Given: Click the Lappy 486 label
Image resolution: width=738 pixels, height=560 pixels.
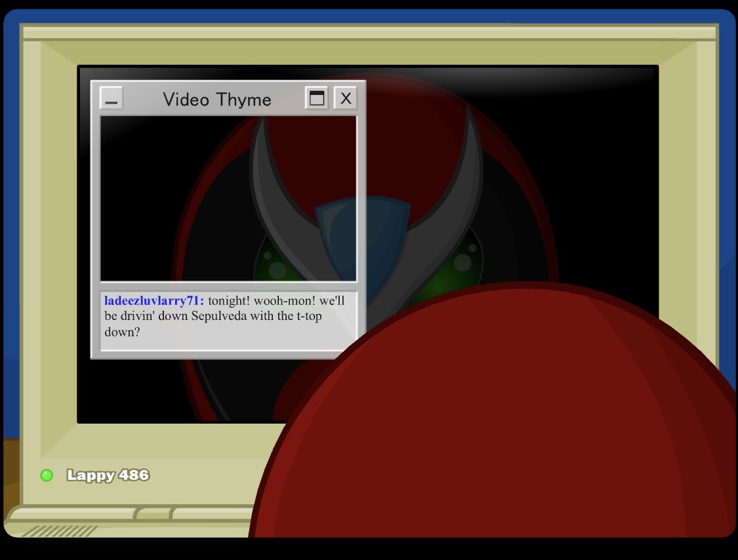Looking at the screenshot, I should coord(108,475).
